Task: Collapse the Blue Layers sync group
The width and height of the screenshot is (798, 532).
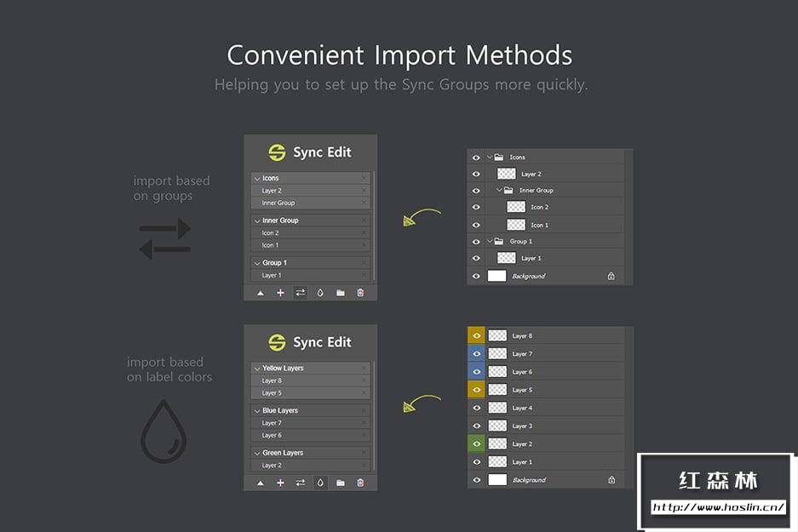Action: (x=256, y=410)
